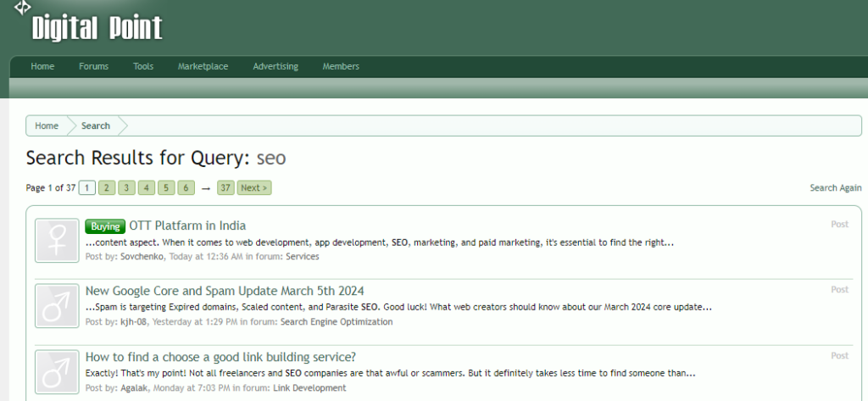Open the Search Engine Optimization forum link
The image size is (868, 401).
pos(336,322)
